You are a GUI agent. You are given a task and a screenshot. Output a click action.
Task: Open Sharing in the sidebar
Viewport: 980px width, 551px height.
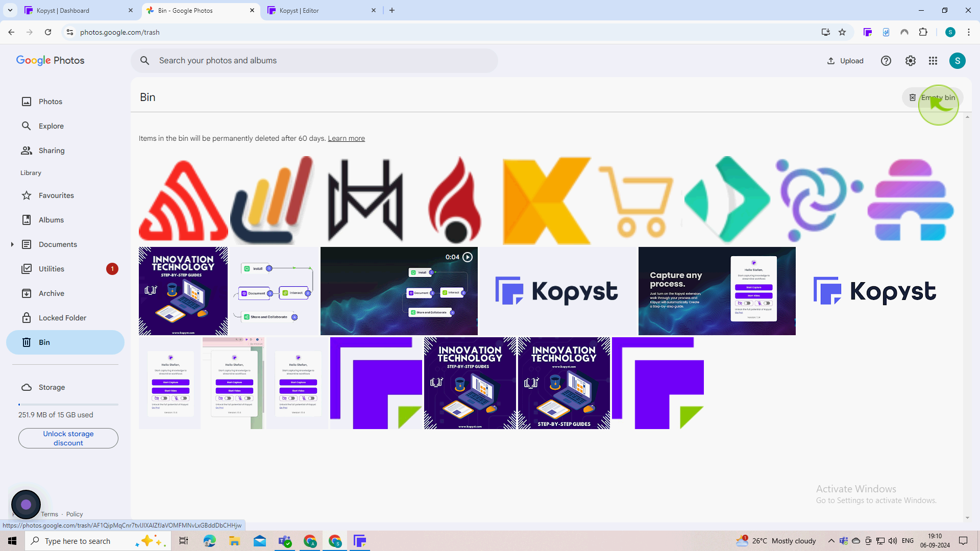click(65, 151)
